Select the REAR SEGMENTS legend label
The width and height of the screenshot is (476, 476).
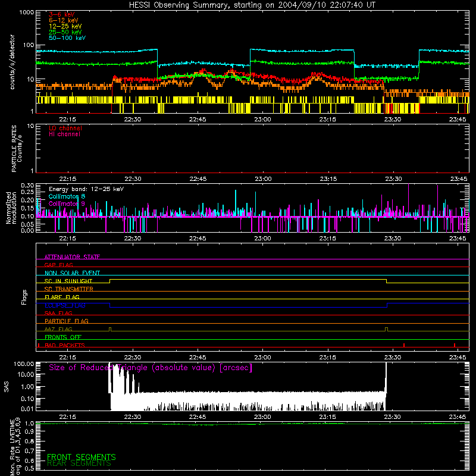coord(79,464)
